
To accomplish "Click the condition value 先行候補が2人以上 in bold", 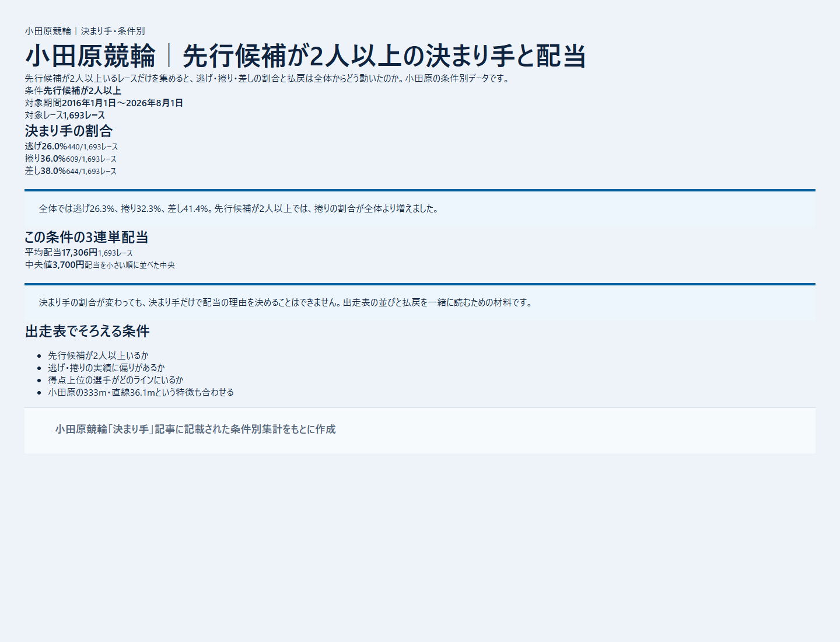I will click(82, 90).
